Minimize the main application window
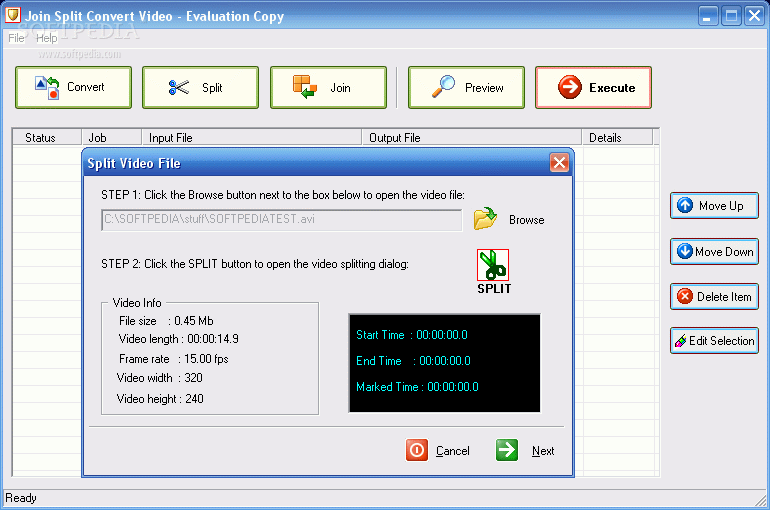 click(x=707, y=16)
